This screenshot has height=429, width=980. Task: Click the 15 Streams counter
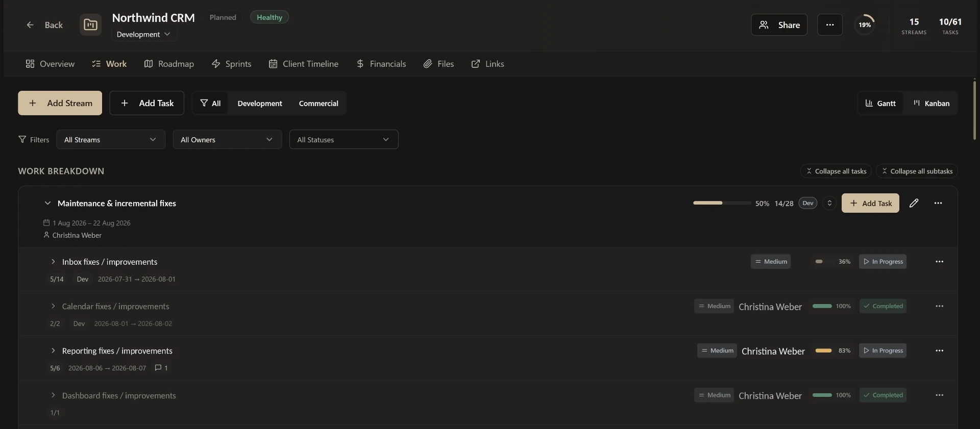tap(914, 26)
